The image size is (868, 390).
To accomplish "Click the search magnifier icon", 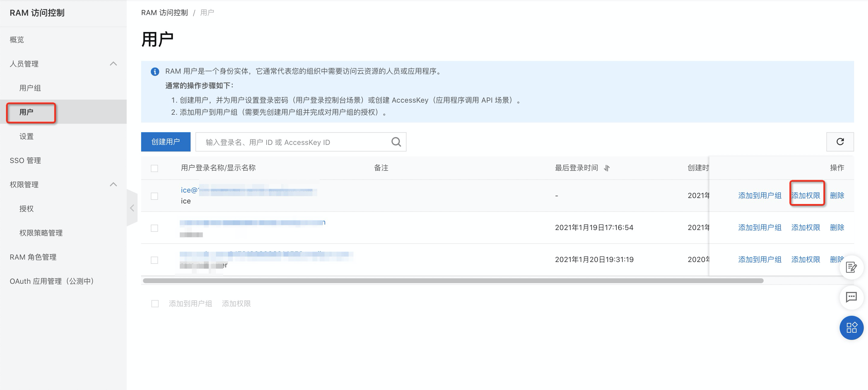I will pyautogui.click(x=396, y=142).
